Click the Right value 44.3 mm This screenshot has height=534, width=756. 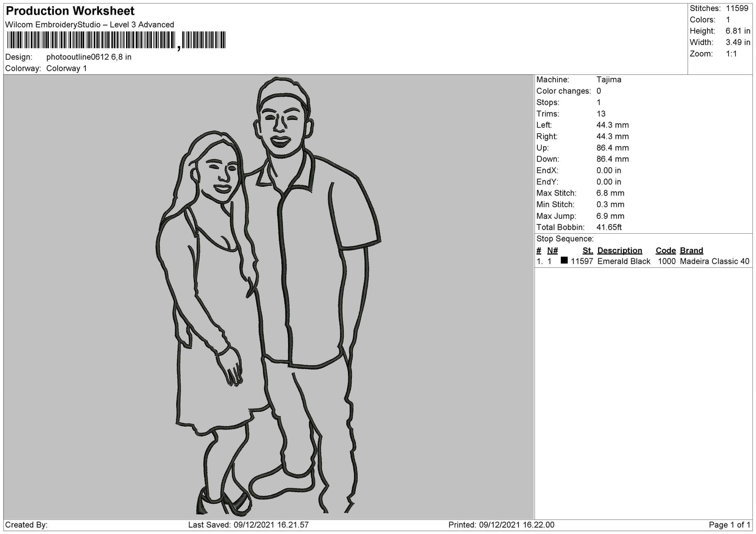[613, 137]
